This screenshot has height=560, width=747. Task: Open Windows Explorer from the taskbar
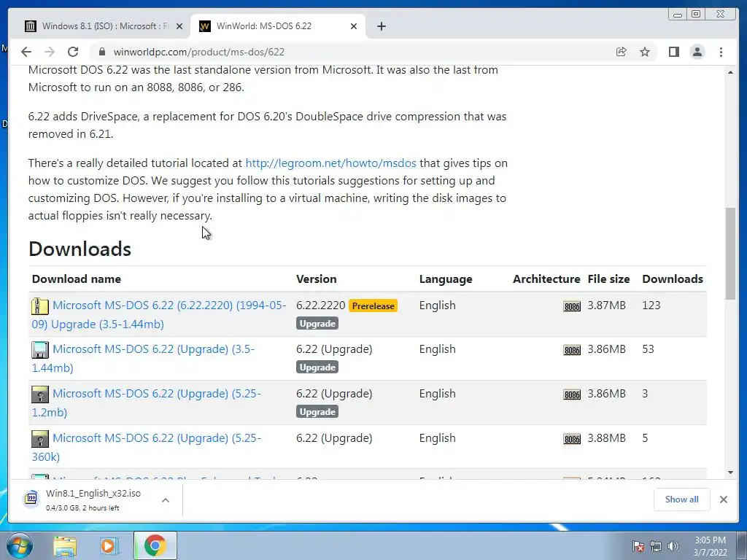[x=65, y=546]
